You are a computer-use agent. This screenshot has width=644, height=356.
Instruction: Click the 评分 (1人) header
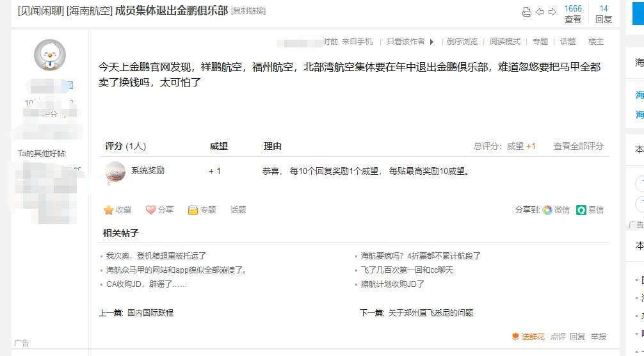click(125, 146)
